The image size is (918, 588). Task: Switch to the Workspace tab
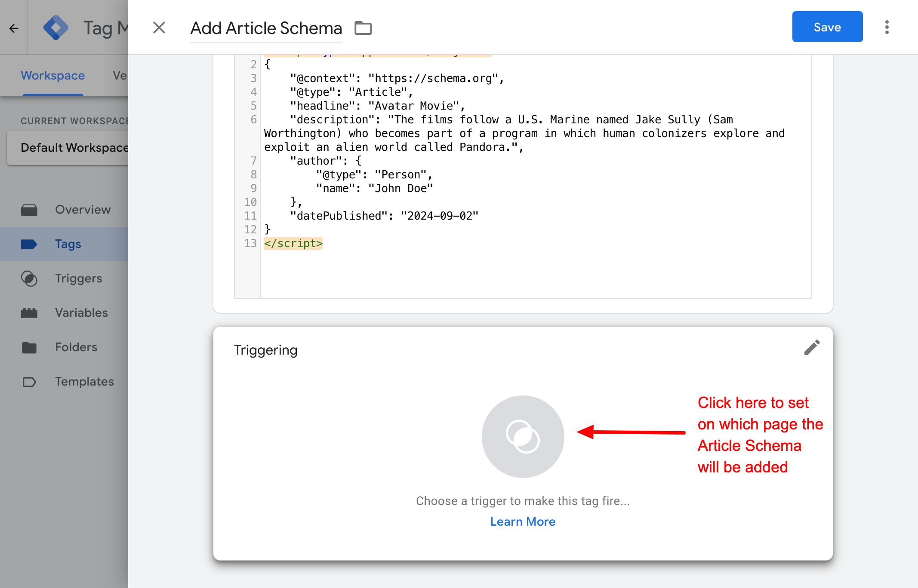(52, 75)
